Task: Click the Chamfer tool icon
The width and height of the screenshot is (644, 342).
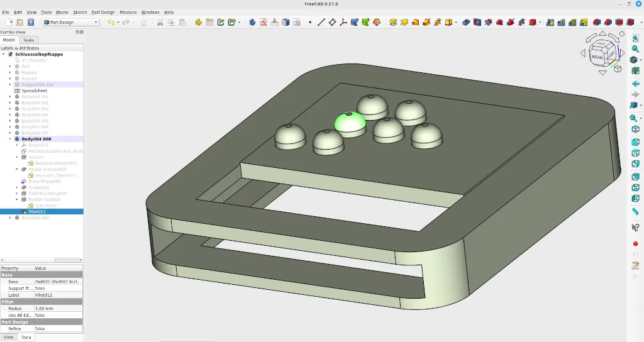Action: [x=608, y=22]
